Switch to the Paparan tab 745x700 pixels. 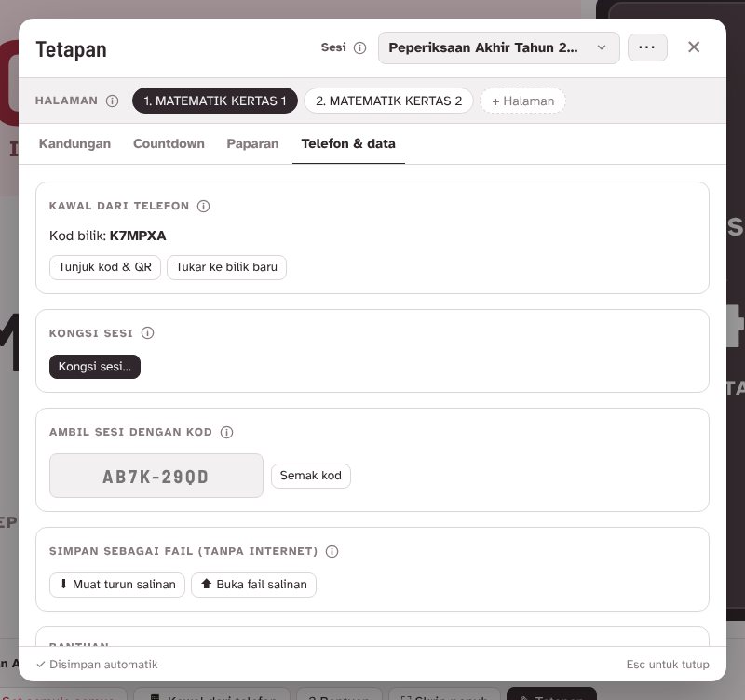[252, 143]
